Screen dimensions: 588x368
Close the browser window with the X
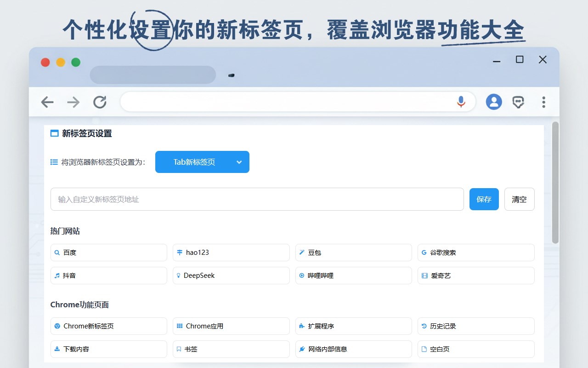point(543,59)
